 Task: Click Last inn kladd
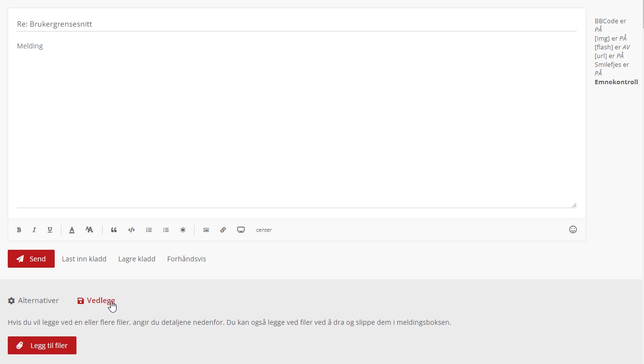84,259
